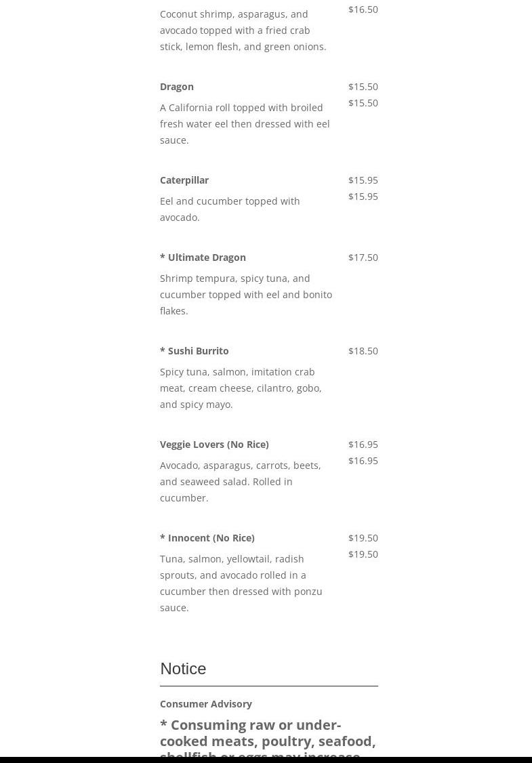This screenshot has height=763, width=532.
Task: Click the raw or undercooked meats warning
Action: pyautogui.click(x=268, y=739)
